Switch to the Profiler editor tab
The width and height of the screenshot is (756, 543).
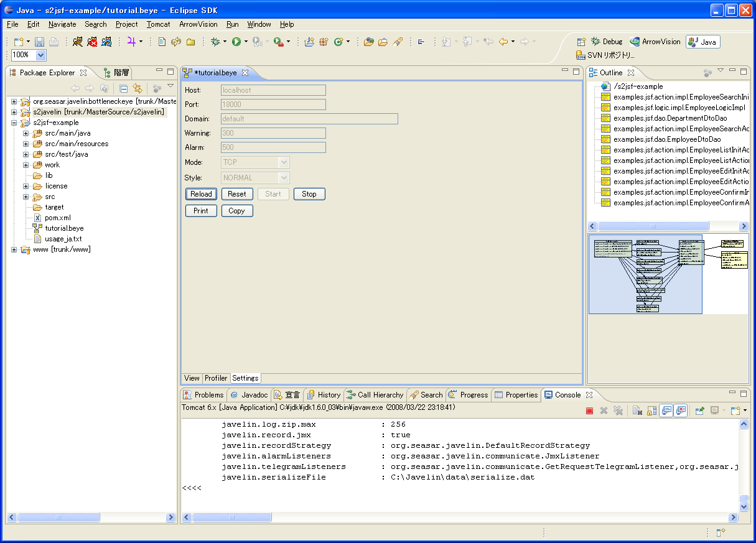point(216,378)
